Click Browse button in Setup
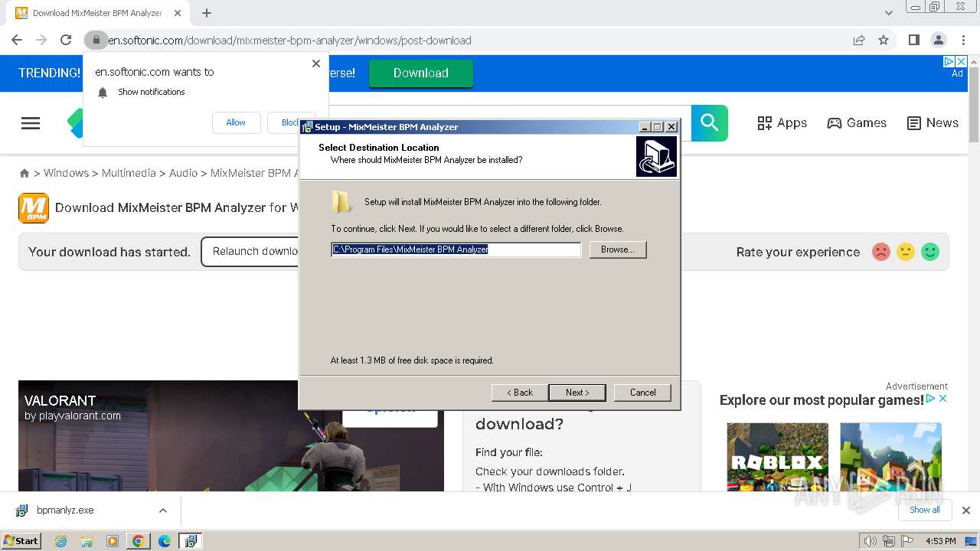 pos(618,249)
